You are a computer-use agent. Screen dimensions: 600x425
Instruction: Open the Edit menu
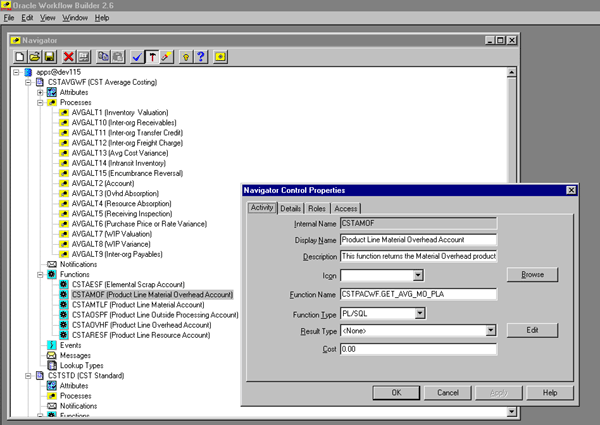(x=27, y=18)
